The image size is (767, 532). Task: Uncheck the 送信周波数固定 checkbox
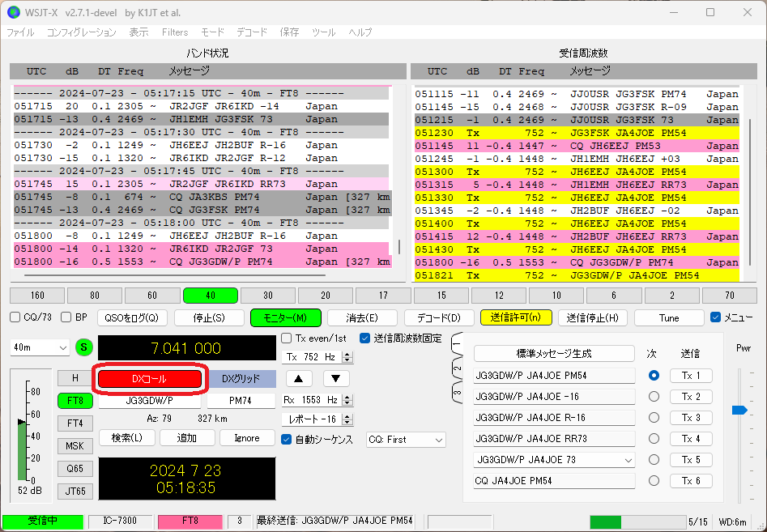tap(364, 338)
